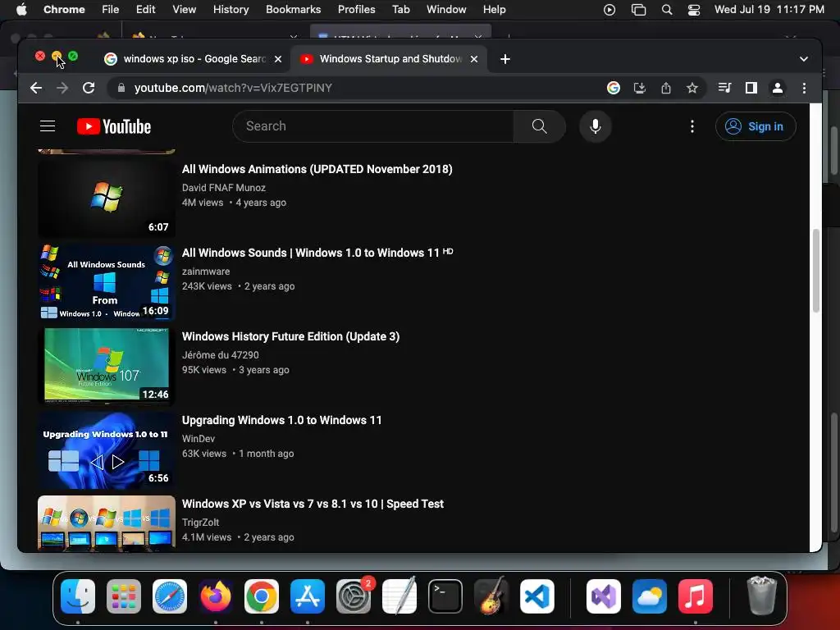Screen dimensions: 840x630
Task: Launch Firefox from the Dock
Action: [216, 596]
